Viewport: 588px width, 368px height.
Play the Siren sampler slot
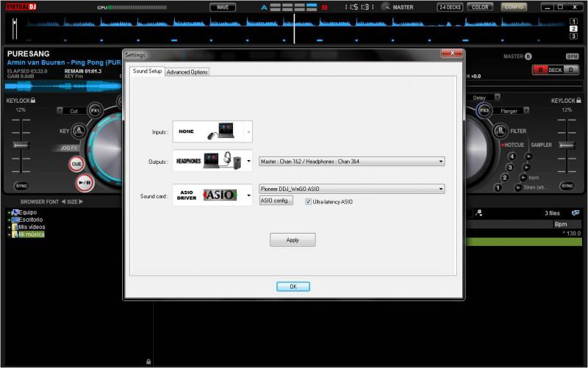pyautogui.click(x=518, y=187)
